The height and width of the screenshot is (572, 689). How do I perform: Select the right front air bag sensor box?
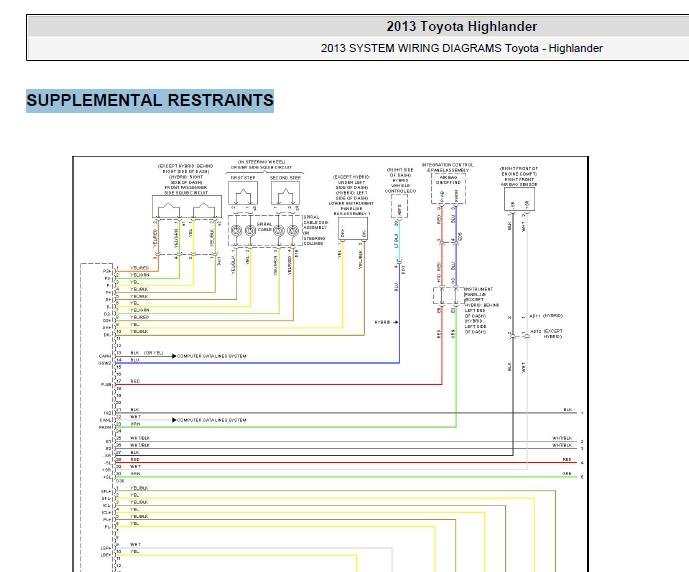[519, 199]
